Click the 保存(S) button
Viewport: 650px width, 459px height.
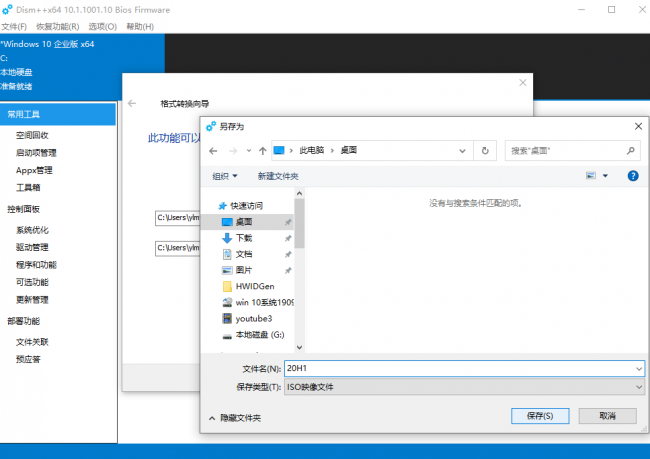click(540, 416)
